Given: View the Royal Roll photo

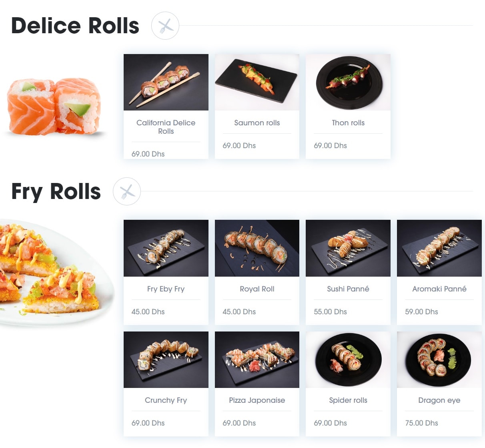Looking at the screenshot, I should coord(257,248).
